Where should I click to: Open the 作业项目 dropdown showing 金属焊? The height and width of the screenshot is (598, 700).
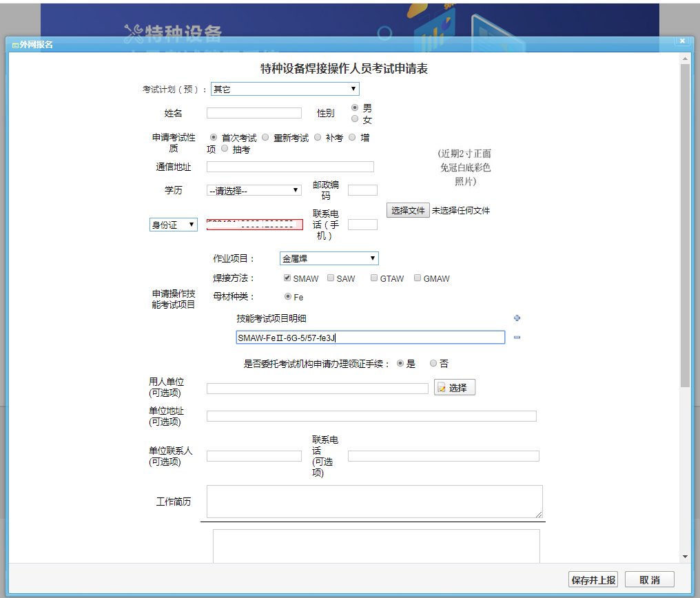pyautogui.click(x=329, y=258)
